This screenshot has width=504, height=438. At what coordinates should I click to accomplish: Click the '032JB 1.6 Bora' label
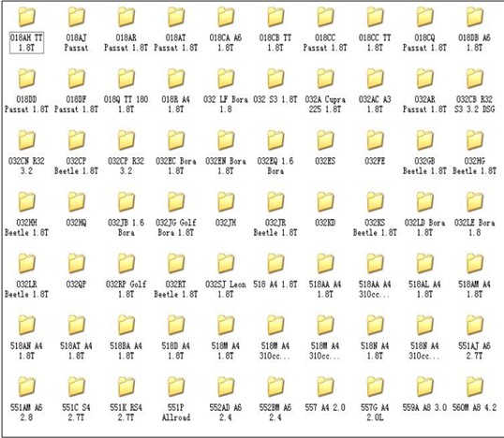pyautogui.click(x=126, y=227)
